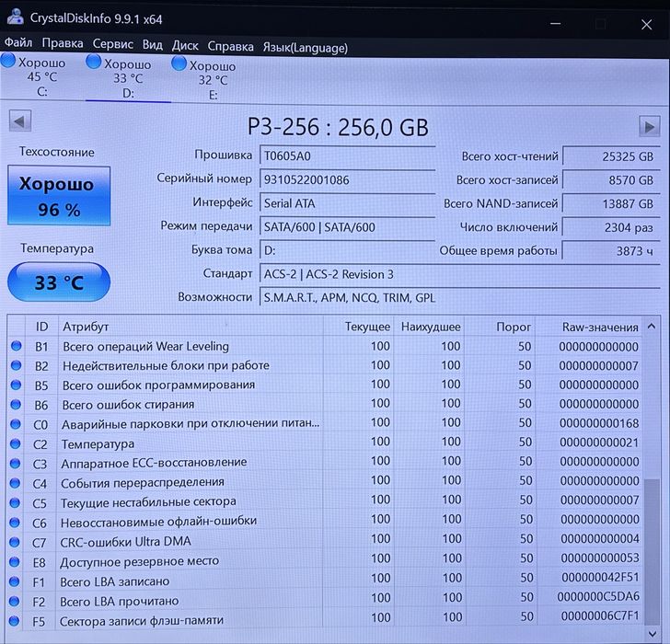Go to next disk with right arrow

coord(650,126)
